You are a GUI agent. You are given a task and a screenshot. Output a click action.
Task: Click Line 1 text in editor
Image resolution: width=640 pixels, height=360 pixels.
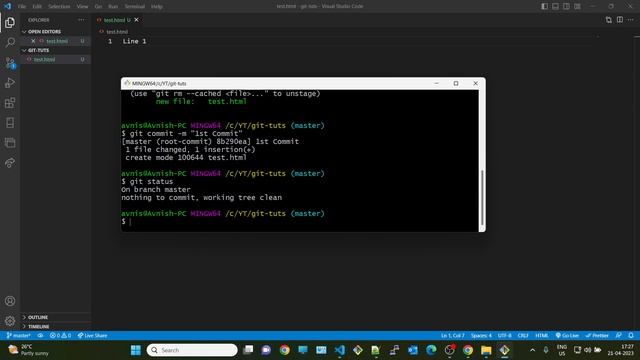pyautogui.click(x=134, y=41)
